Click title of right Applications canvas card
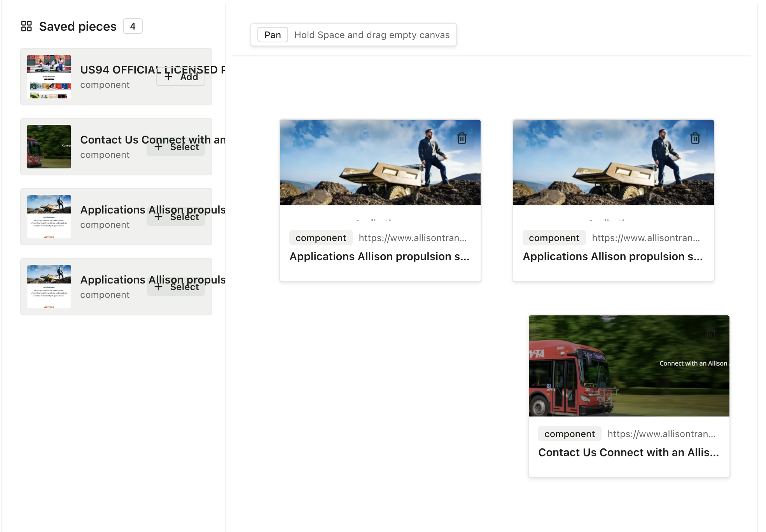Image resolution: width=766 pixels, height=532 pixels. pos(613,257)
